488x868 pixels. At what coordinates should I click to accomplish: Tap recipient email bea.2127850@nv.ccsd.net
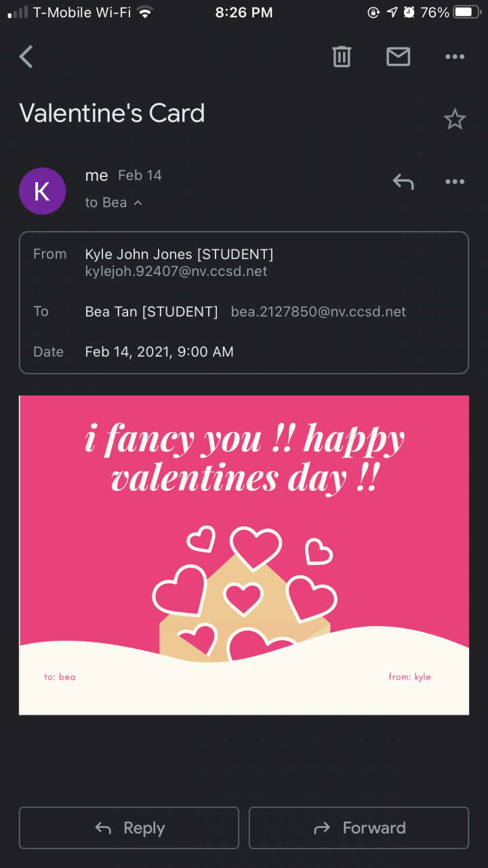[x=319, y=312]
